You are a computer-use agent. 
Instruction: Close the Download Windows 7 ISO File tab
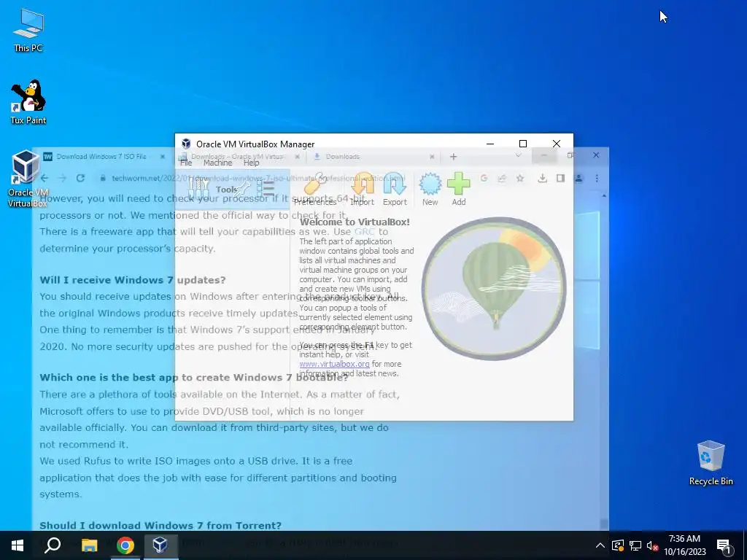[x=163, y=157]
